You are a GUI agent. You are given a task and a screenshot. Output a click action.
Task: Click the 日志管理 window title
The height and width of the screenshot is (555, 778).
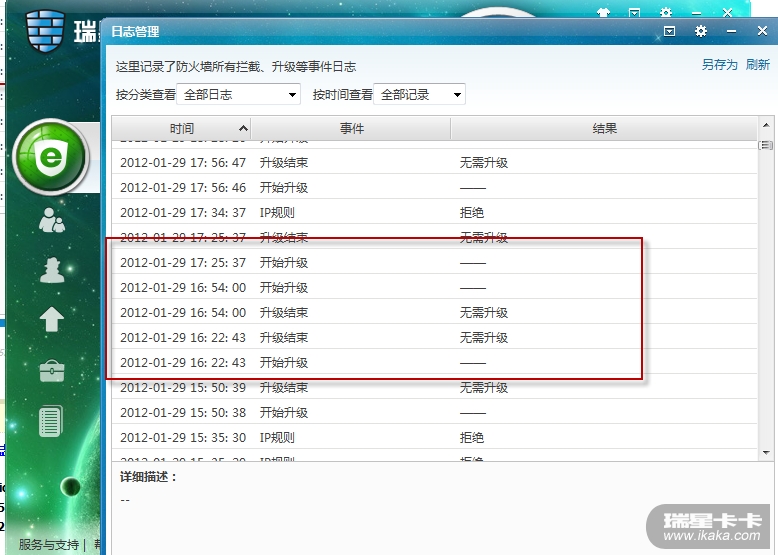click(135, 32)
